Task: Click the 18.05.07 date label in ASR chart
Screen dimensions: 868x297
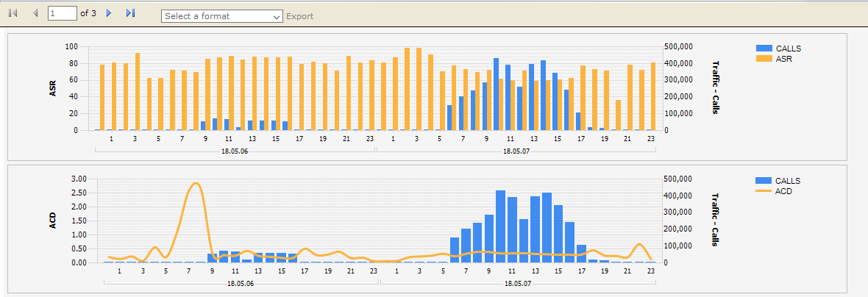Action: [516, 152]
